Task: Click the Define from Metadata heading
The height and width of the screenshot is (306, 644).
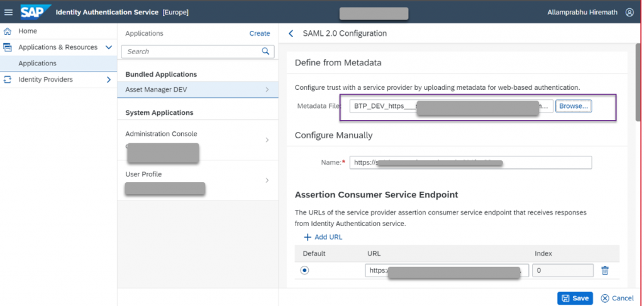Action: pos(338,63)
